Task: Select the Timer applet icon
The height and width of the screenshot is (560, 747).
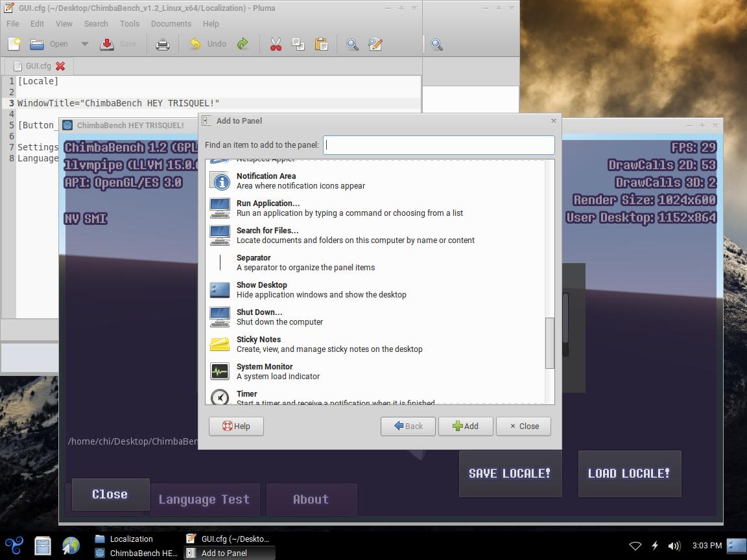Action: 220,397
